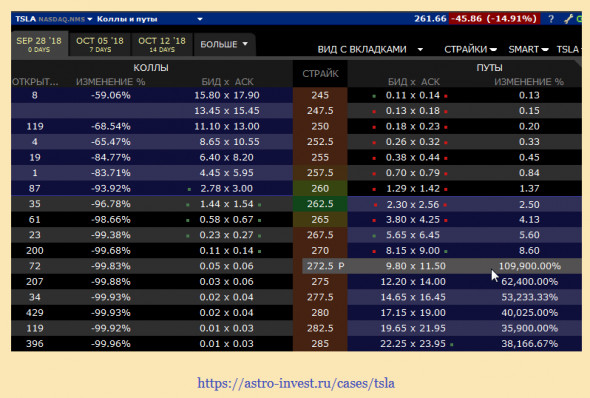
Task: Click the СТРАЙК column header
Action: 320,73
